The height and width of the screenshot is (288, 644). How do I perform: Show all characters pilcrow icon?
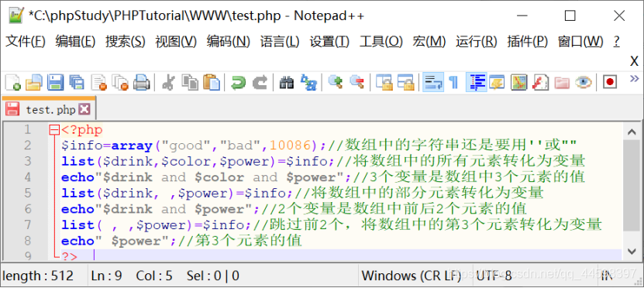454,83
